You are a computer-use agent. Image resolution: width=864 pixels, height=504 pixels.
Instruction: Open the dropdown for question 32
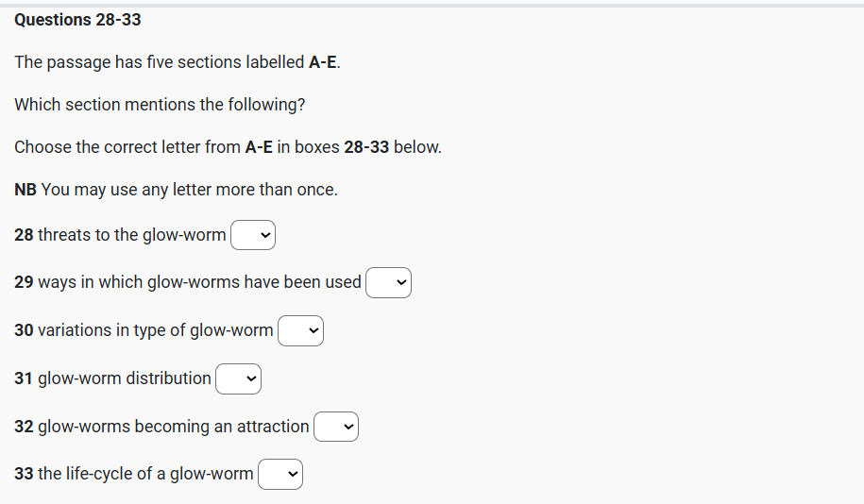pos(336,427)
